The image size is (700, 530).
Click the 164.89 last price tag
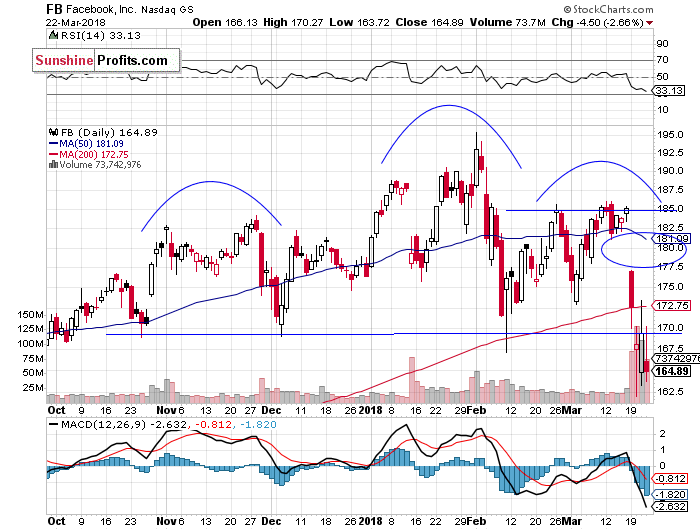(x=671, y=371)
